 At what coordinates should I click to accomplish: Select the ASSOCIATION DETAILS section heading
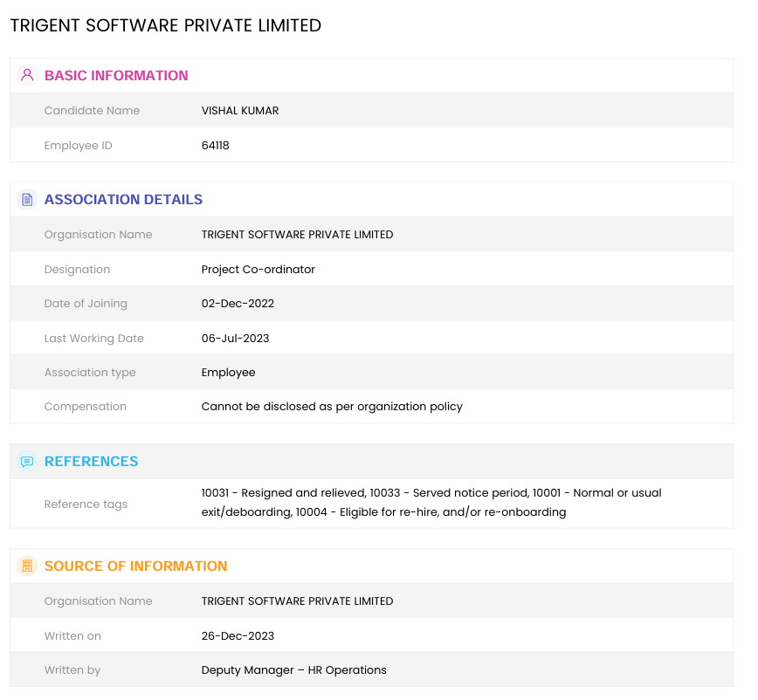point(123,199)
